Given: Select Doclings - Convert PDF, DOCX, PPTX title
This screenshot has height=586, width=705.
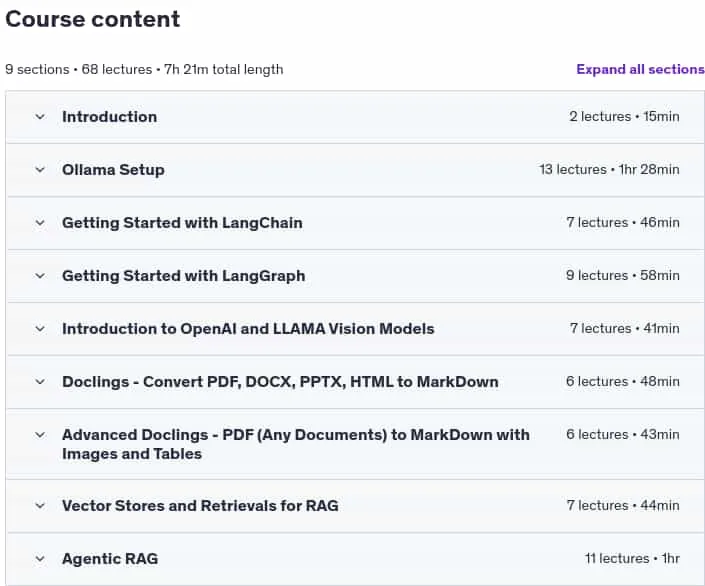Looking at the screenshot, I should coord(280,382).
